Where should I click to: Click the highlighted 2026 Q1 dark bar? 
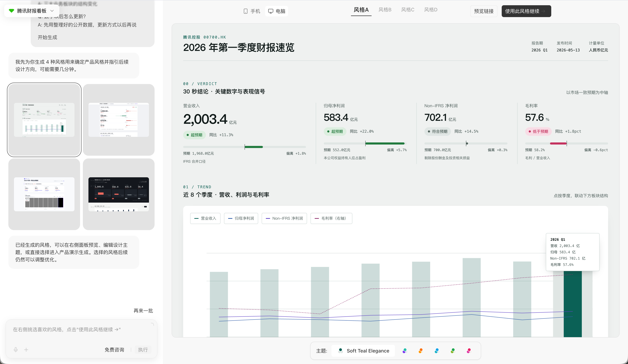tap(572, 304)
